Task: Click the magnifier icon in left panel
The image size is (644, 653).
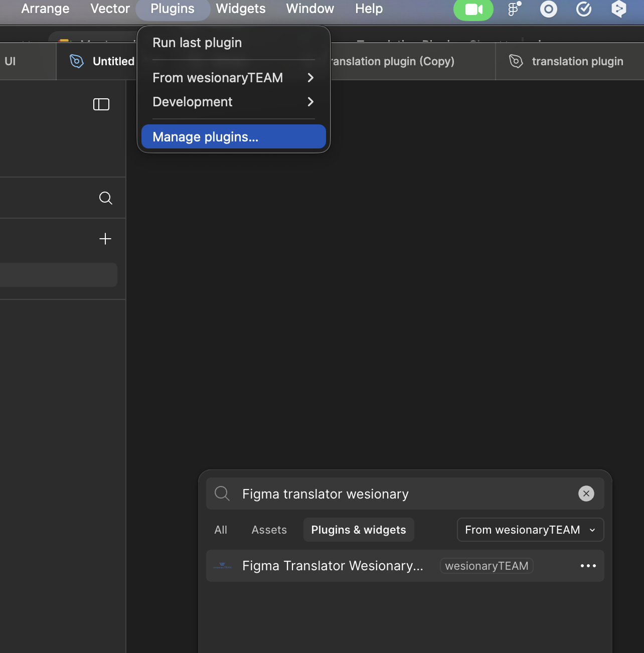Action: click(105, 198)
